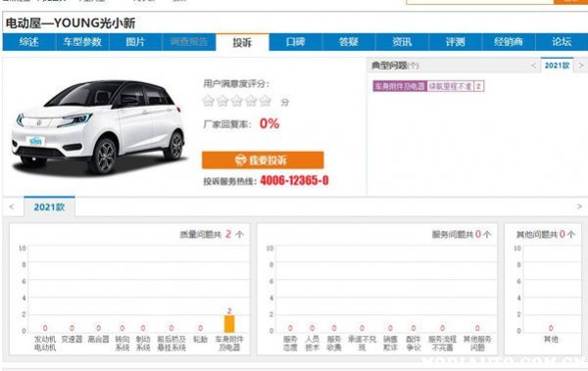Open the 资讯 news tab
This screenshot has height=371, width=588.
point(402,42)
